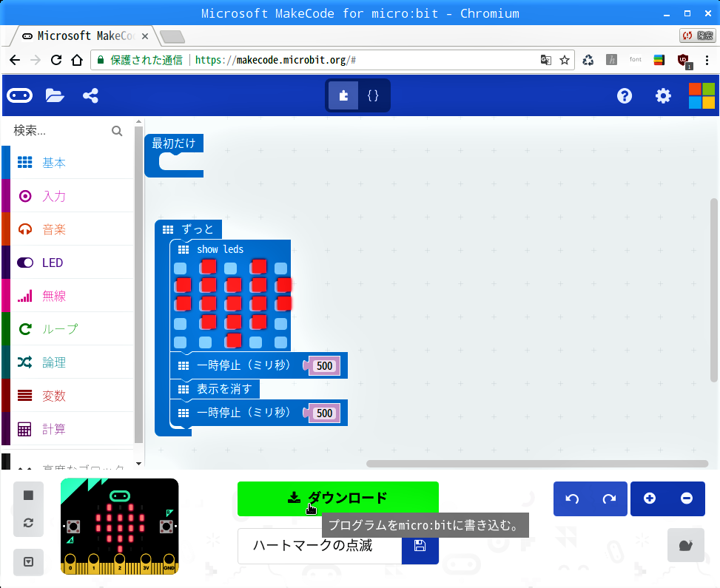Click the uBlock extension icon

[684, 60]
